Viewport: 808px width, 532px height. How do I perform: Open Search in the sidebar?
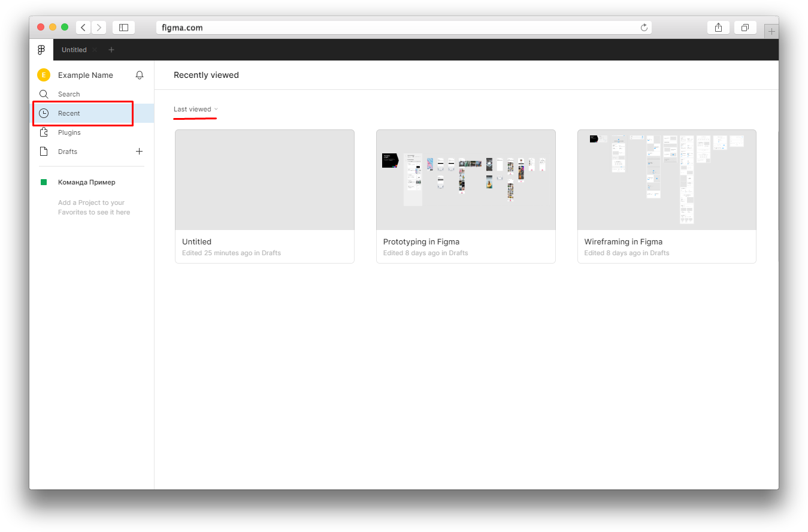point(92,94)
